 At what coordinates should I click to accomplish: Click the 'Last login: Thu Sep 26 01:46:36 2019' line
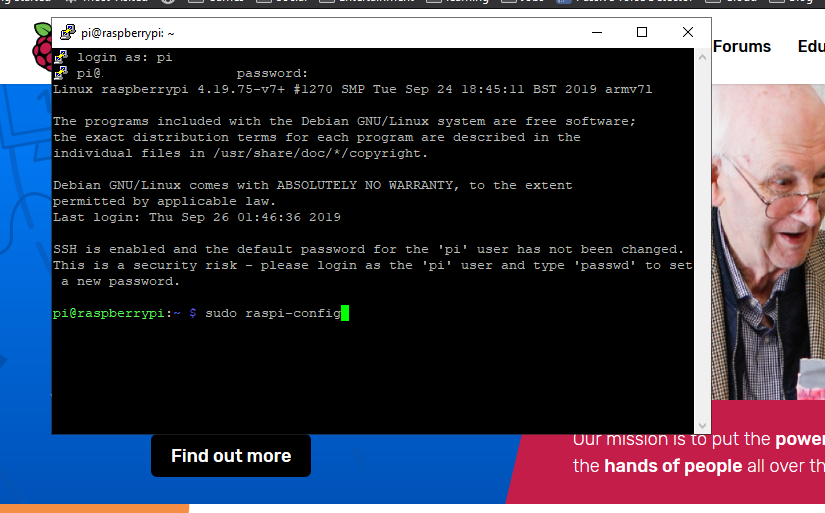coord(197,217)
